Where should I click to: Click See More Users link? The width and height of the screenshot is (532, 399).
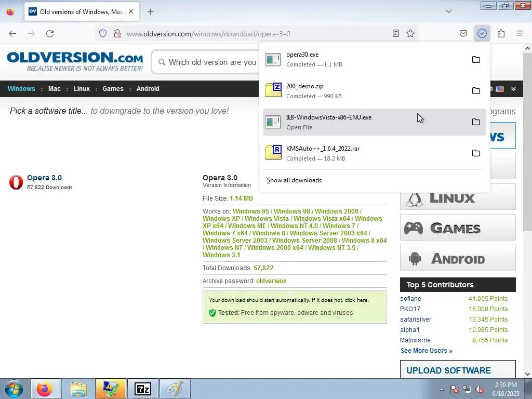(x=427, y=351)
